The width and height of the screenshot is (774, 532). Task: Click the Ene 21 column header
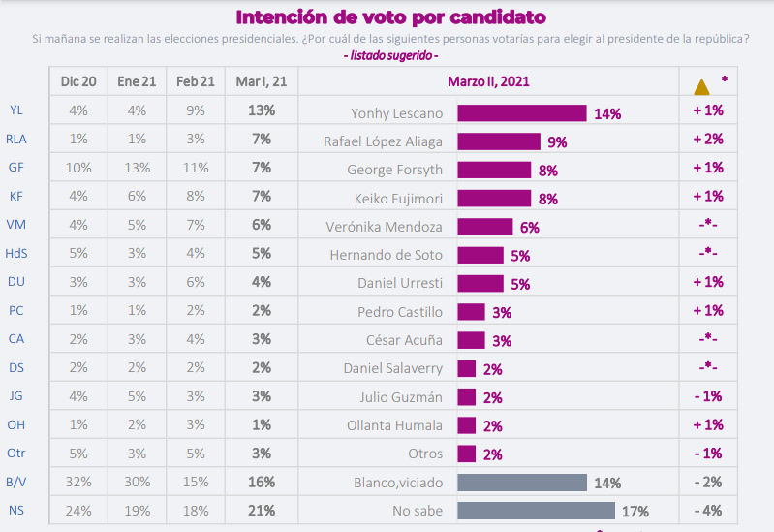click(137, 81)
